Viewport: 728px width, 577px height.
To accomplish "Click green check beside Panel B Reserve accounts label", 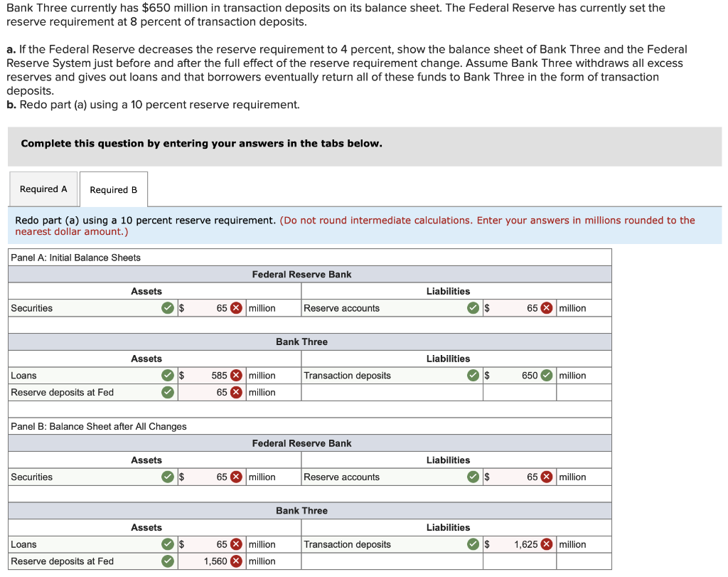I will pyautogui.click(x=473, y=477).
